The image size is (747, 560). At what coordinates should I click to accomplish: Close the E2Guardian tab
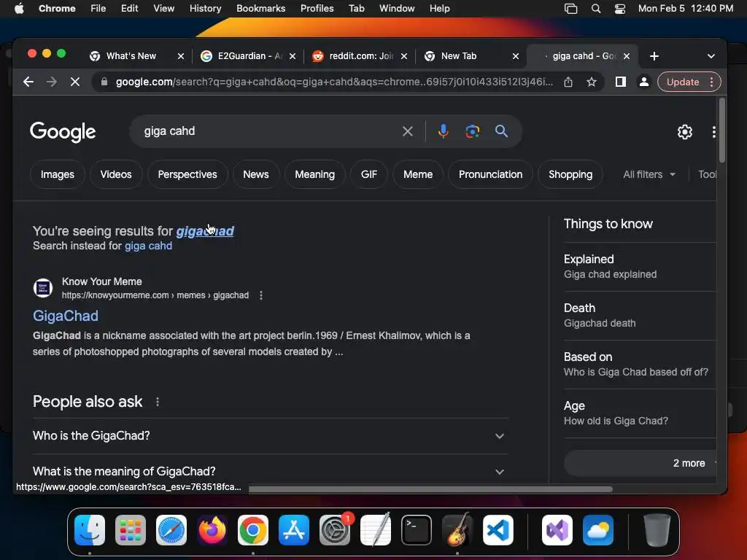(x=293, y=56)
